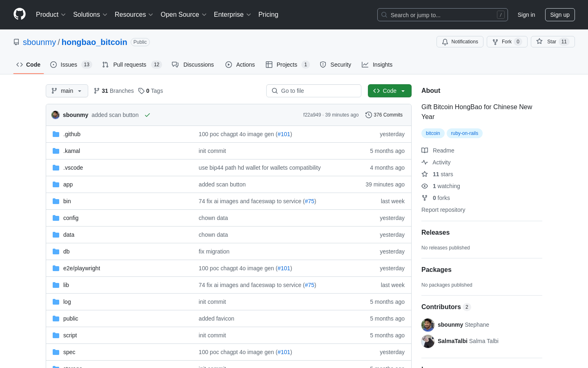Image resolution: width=588 pixels, height=368 pixels.
Task: Click the lib folder icon
Action: [x=56, y=285]
